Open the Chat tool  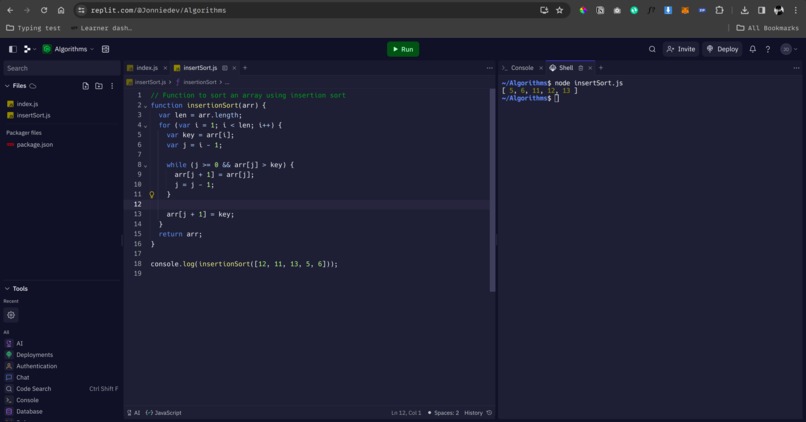pos(23,377)
